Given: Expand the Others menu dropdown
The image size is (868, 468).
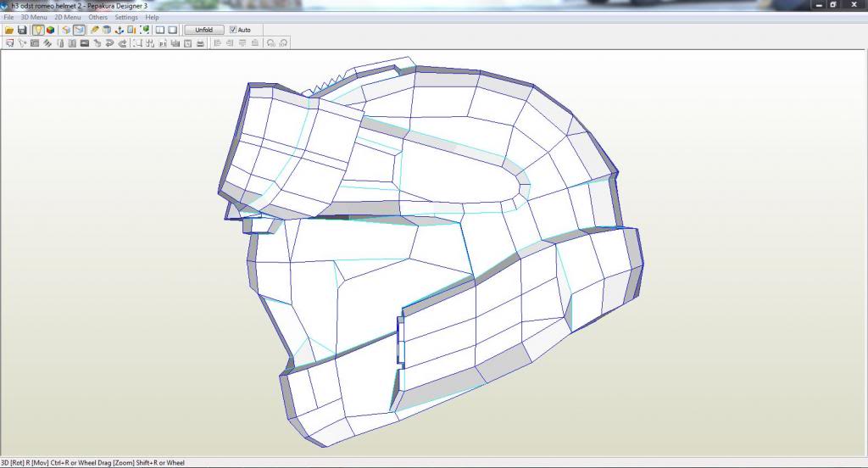Looking at the screenshot, I should click(98, 17).
